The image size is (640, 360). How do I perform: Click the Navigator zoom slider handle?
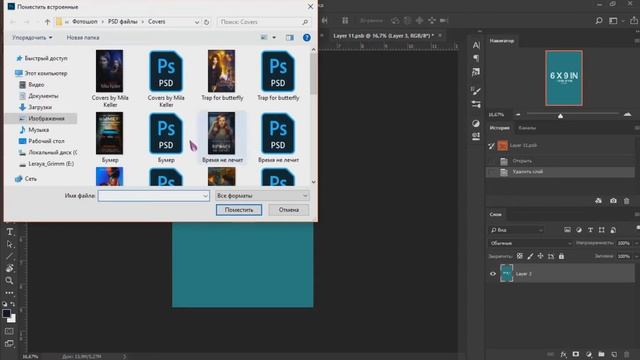[560, 116]
